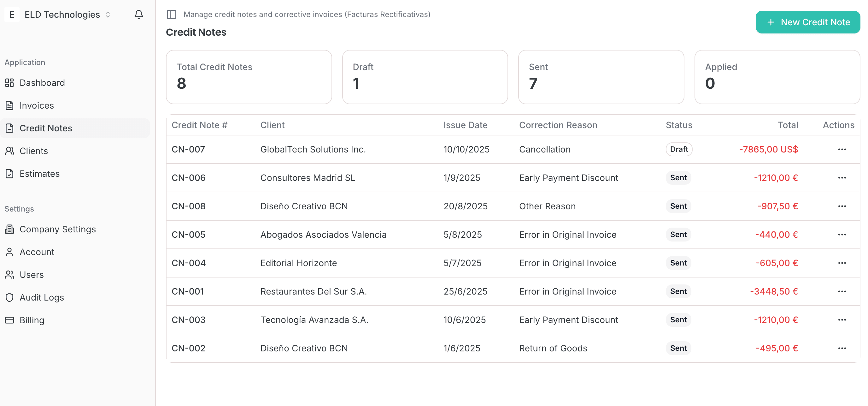This screenshot has height=406, width=868.
Task: Open the actions menu for CN-001
Action: click(x=842, y=291)
